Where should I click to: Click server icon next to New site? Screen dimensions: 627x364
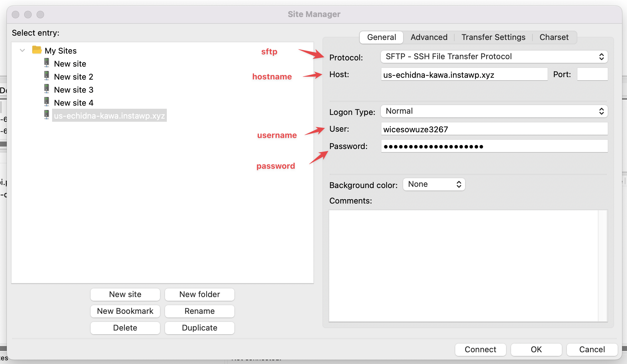coord(47,63)
